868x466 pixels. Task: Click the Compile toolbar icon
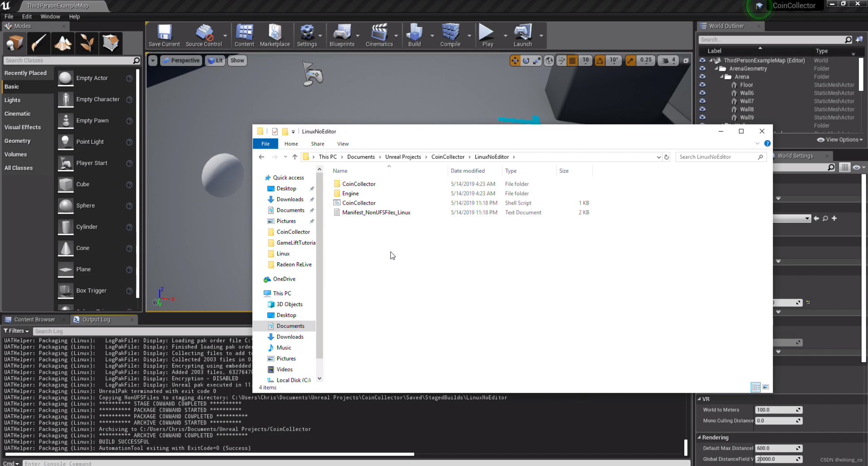[x=450, y=35]
